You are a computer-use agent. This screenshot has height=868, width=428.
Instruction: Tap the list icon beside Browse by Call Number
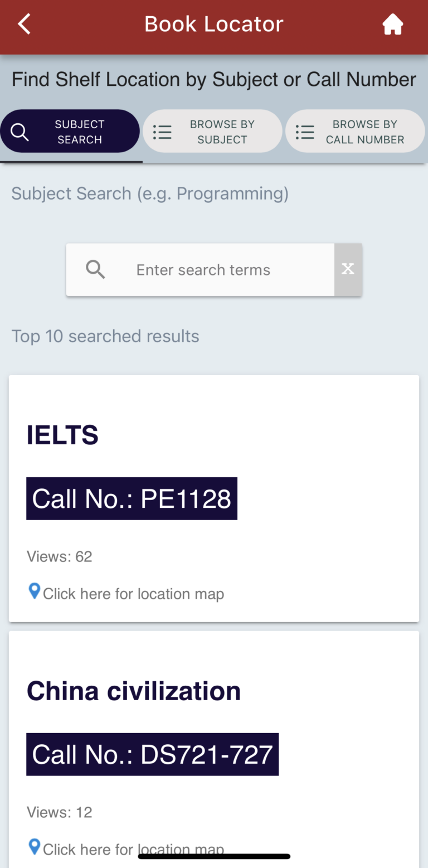click(x=305, y=132)
